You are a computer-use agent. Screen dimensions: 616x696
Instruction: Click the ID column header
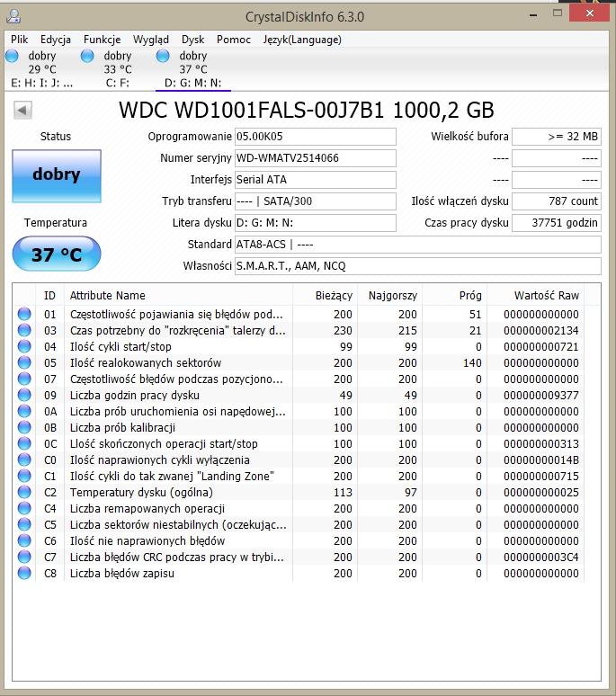pos(49,296)
